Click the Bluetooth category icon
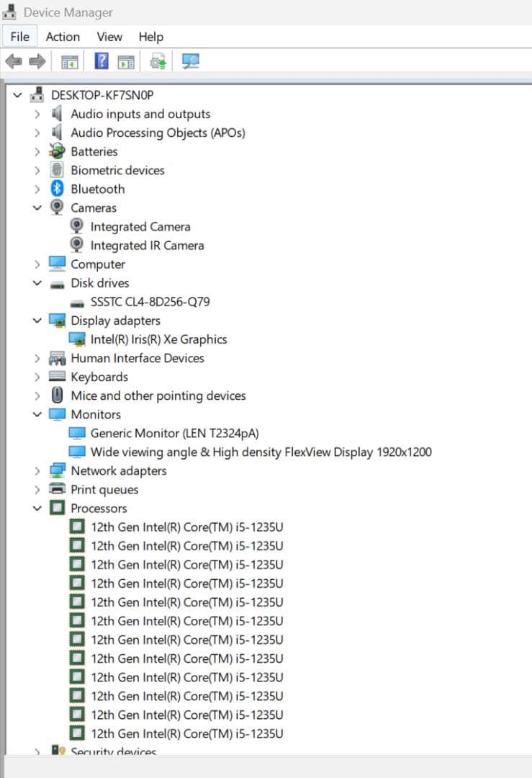 (x=57, y=189)
